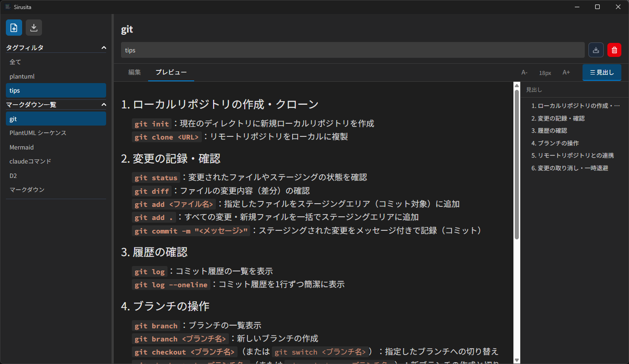Click the preview heading 1. ローカルリポジトリの作成・クローン
The height and width of the screenshot is (364, 629).
tap(220, 104)
